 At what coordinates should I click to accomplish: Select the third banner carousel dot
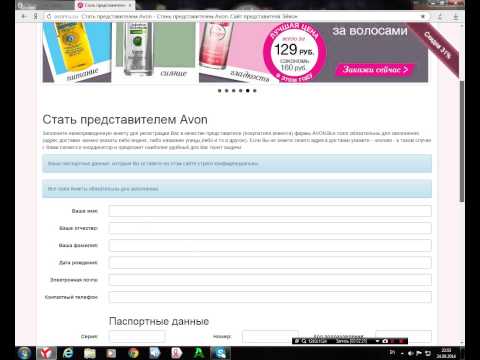pyautogui.click(x=233, y=91)
